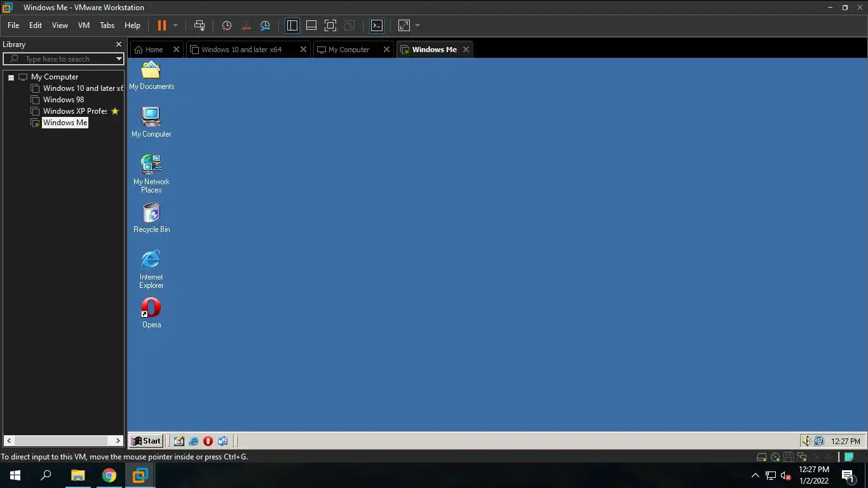Select the Recycle Bin desktop icon
The width and height of the screenshot is (868, 488).
coord(151,217)
